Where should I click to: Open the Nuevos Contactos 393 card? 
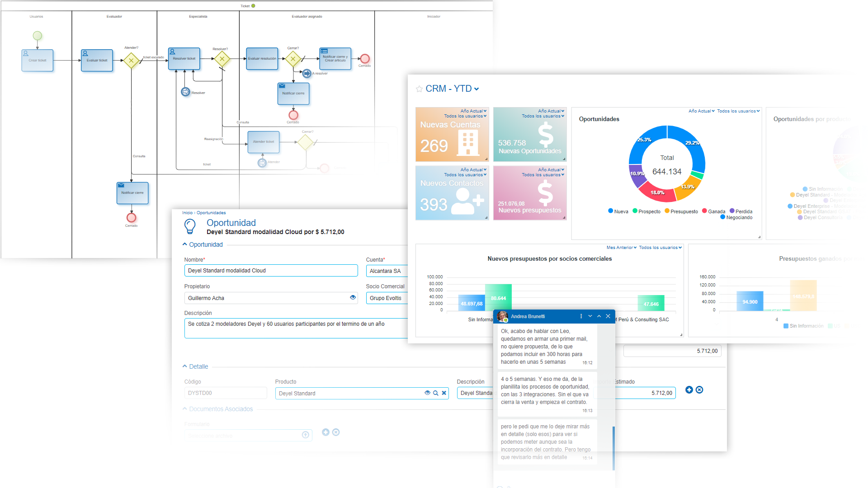click(x=452, y=193)
